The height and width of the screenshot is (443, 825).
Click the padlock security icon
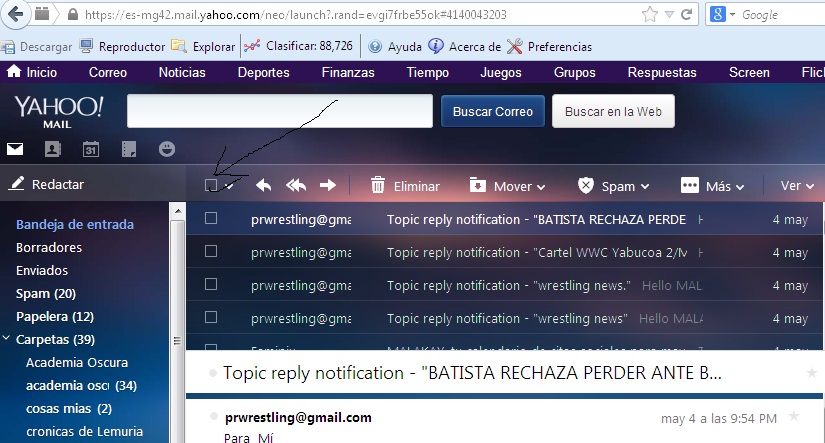click(x=73, y=14)
